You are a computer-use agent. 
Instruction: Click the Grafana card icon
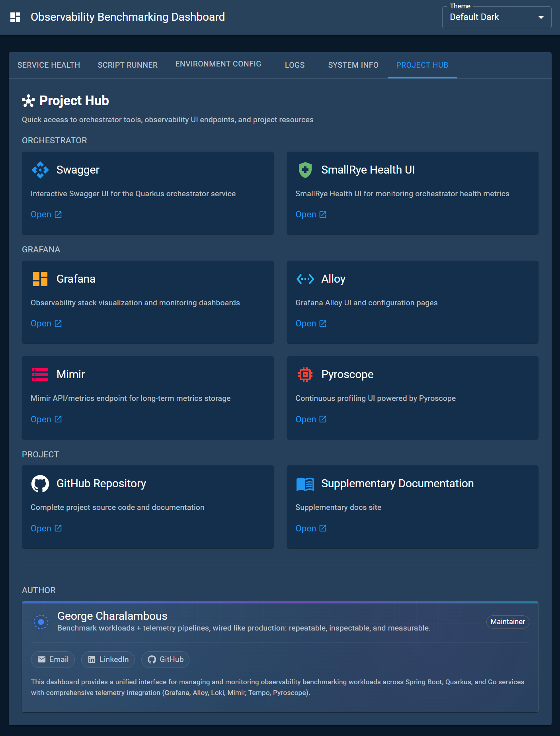point(40,279)
